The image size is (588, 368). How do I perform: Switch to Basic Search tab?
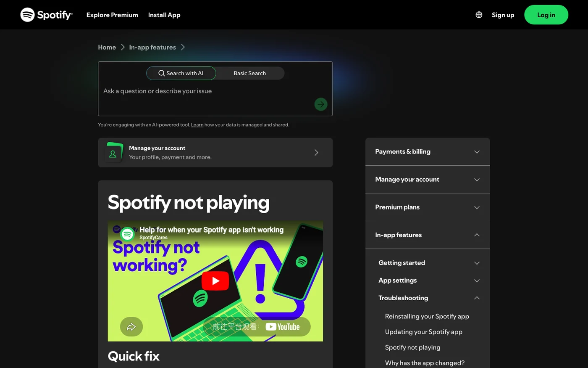pyautogui.click(x=250, y=73)
